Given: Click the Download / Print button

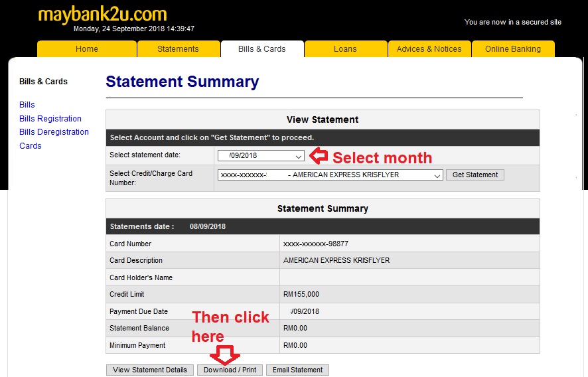Looking at the screenshot, I should coord(230,370).
